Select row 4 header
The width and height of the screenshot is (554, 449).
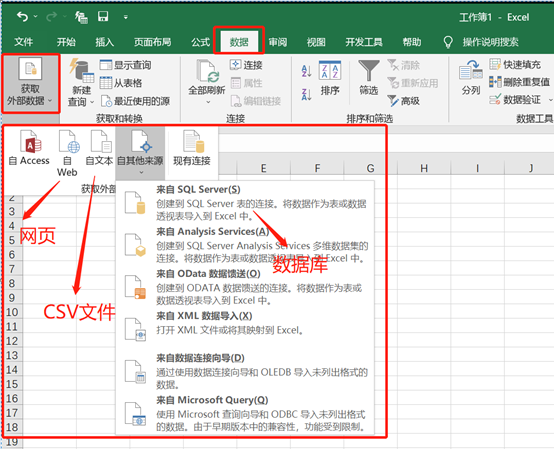tap(12, 225)
